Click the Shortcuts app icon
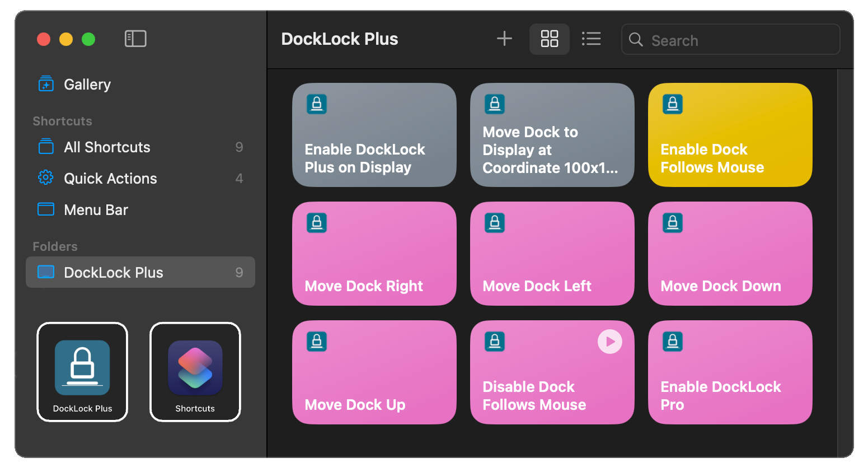 pyautogui.click(x=195, y=368)
